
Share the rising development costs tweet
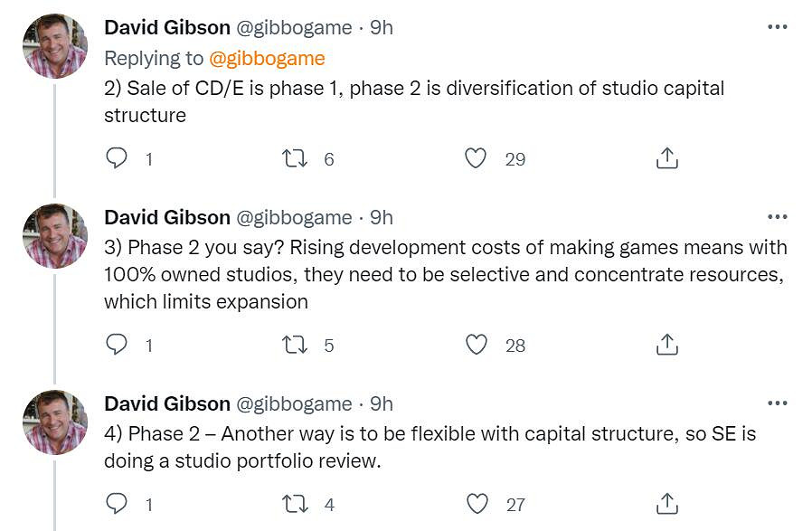(x=666, y=345)
